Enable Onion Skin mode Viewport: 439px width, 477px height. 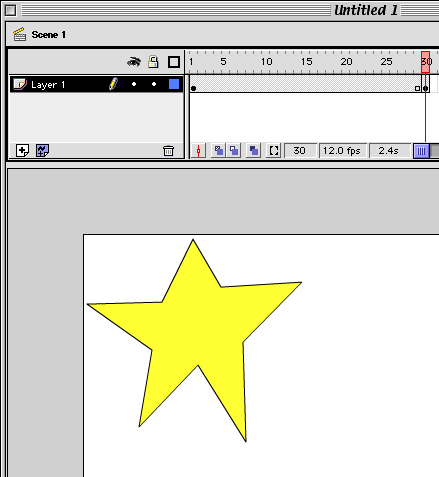pyautogui.click(x=219, y=151)
